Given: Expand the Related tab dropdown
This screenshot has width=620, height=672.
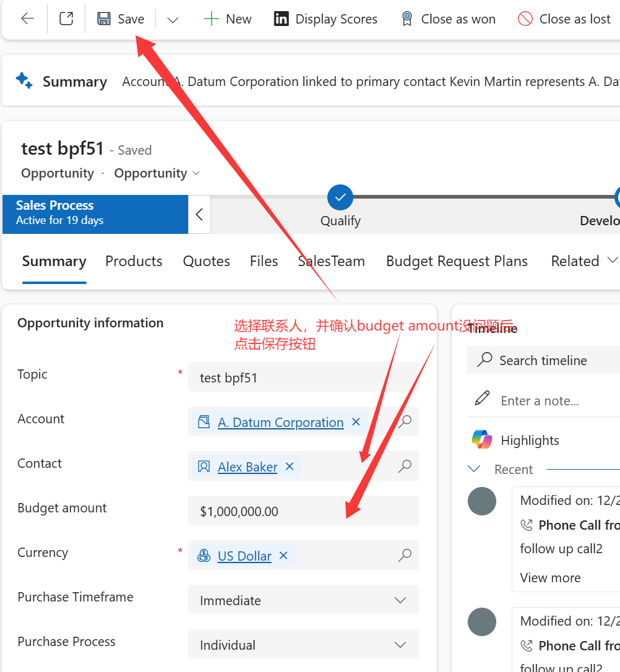Looking at the screenshot, I should click(x=585, y=261).
